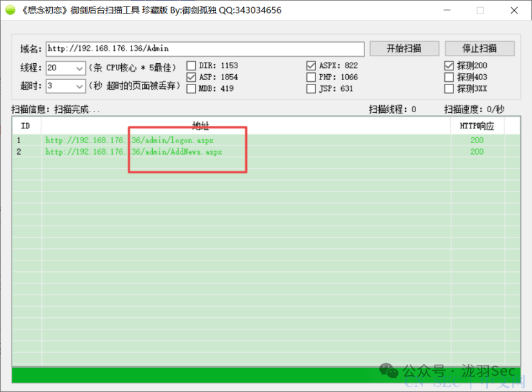Enable the MDB: 419 checkbox

192,88
